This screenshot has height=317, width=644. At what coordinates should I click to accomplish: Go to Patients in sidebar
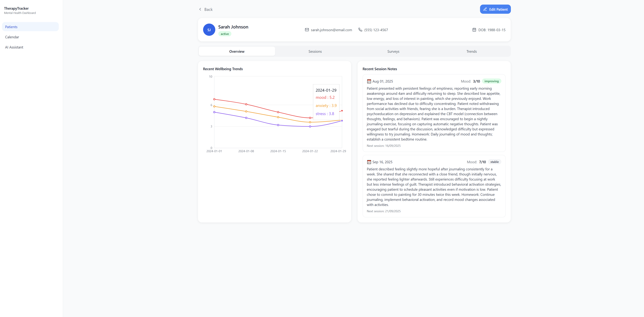click(x=11, y=27)
